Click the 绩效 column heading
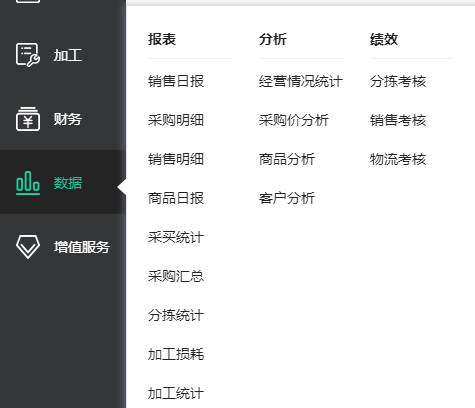Image resolution: width=475 pixels, height=408 pixels. 384,39
